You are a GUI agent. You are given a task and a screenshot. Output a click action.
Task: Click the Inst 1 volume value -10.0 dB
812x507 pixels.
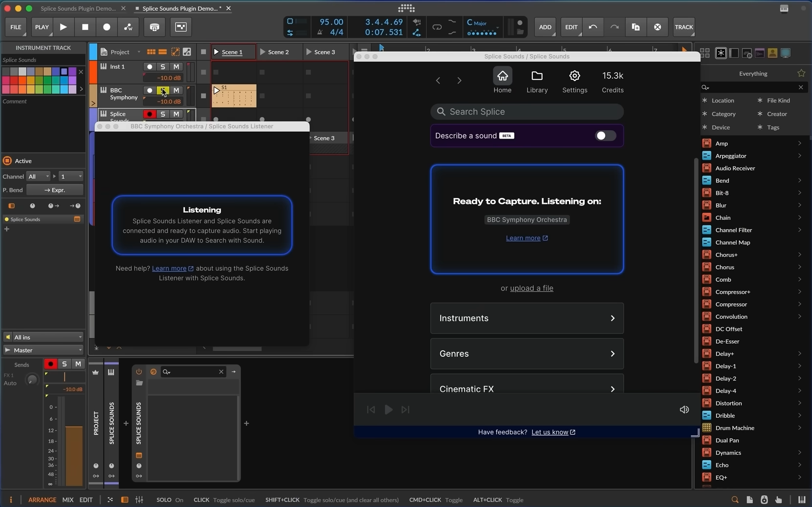[169, 78]
